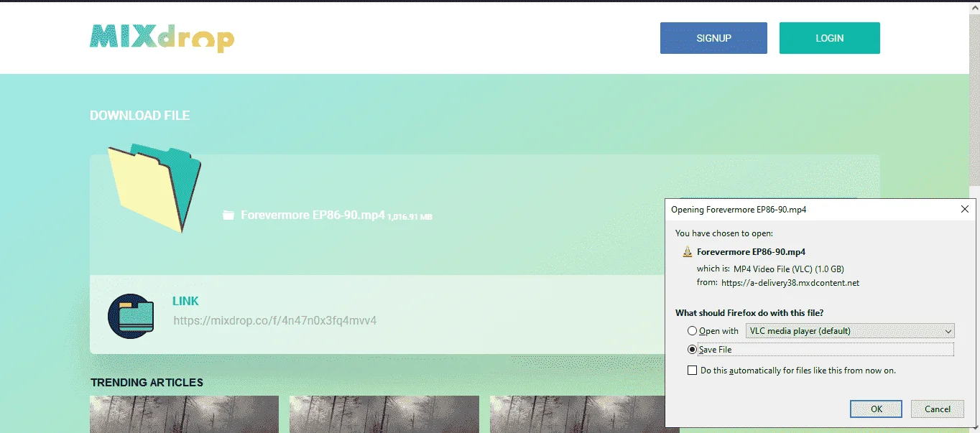Check Do this automatically for files
The width and height of the screenshot is (980, 433).
692,371
